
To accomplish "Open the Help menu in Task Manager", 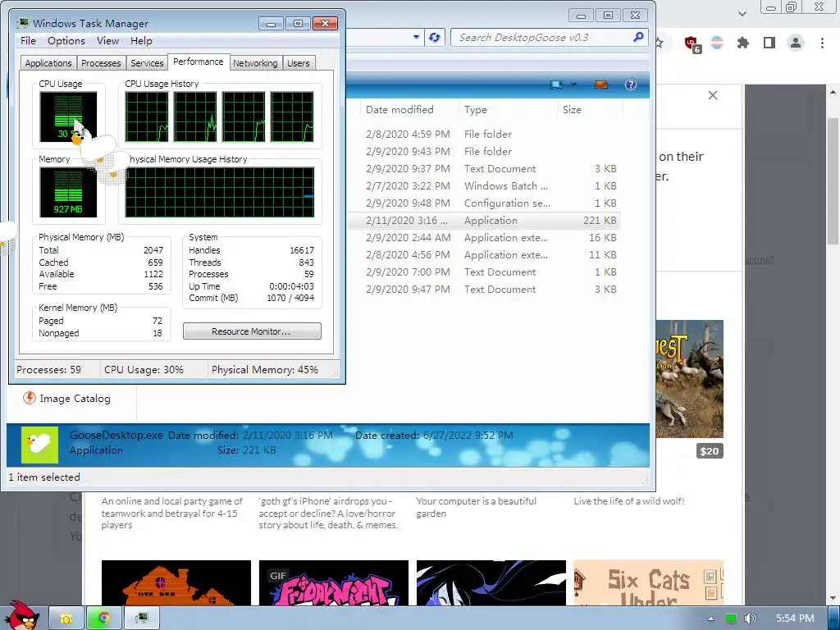I will 141,41.
